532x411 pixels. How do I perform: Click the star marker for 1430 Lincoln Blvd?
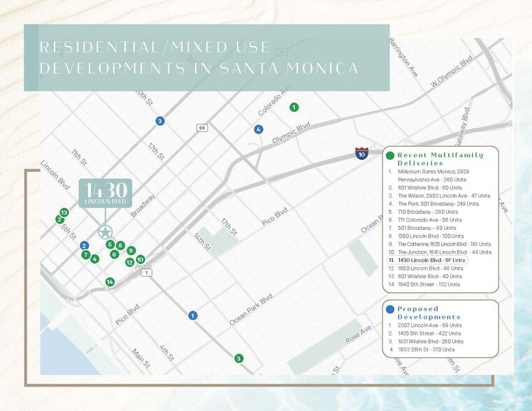105,231
